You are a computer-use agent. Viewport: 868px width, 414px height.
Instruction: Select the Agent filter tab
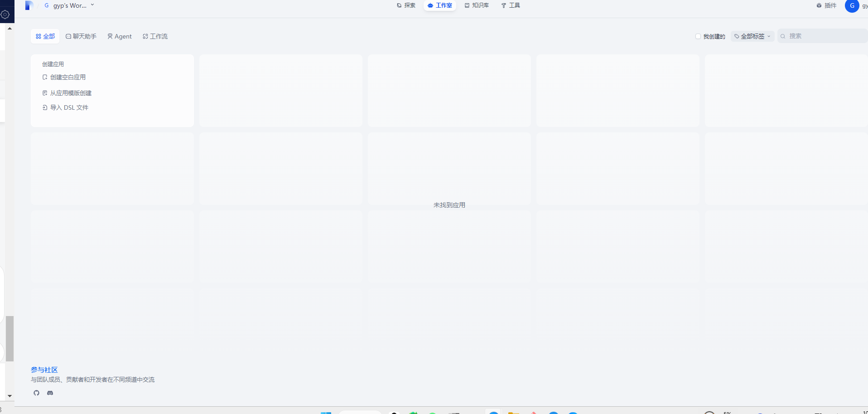[120, 36]
